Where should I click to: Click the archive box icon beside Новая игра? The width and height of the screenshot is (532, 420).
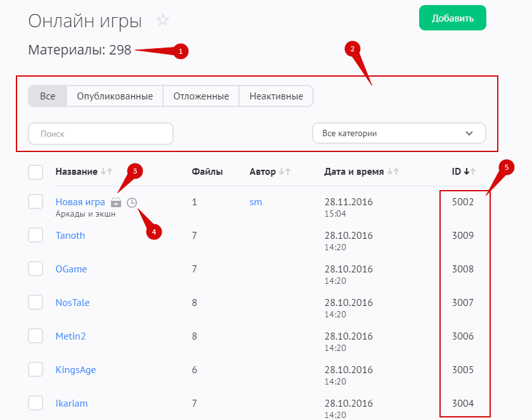tap(116, 203)
